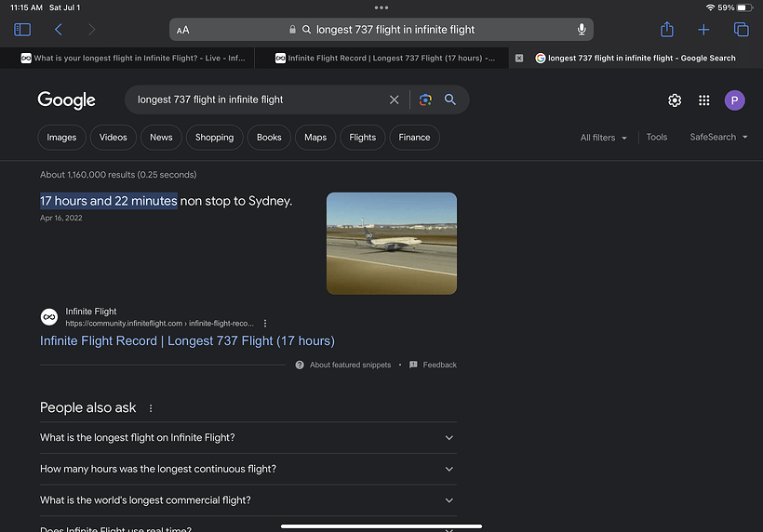Filter results by Maps

pyautogui.click(x=315, y=138)
